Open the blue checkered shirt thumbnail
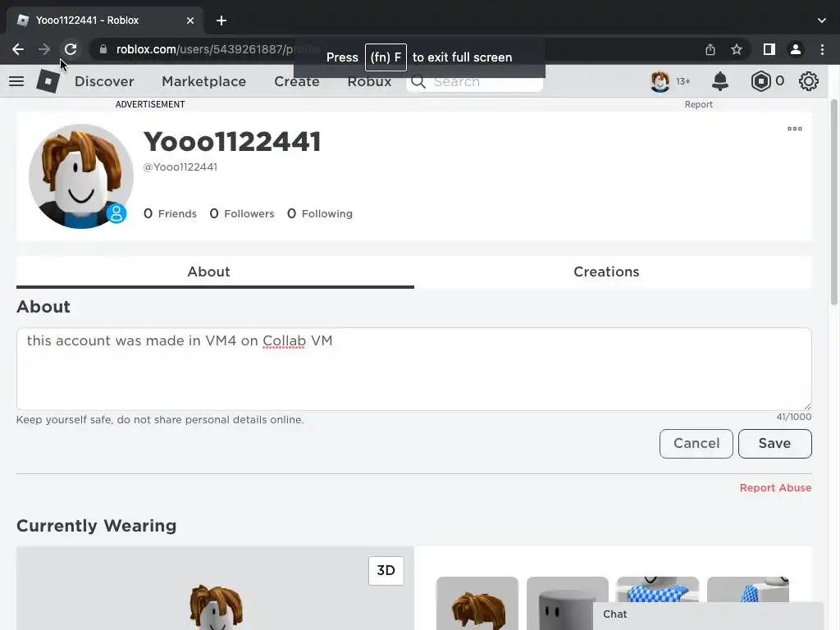 tap(657, 589)
